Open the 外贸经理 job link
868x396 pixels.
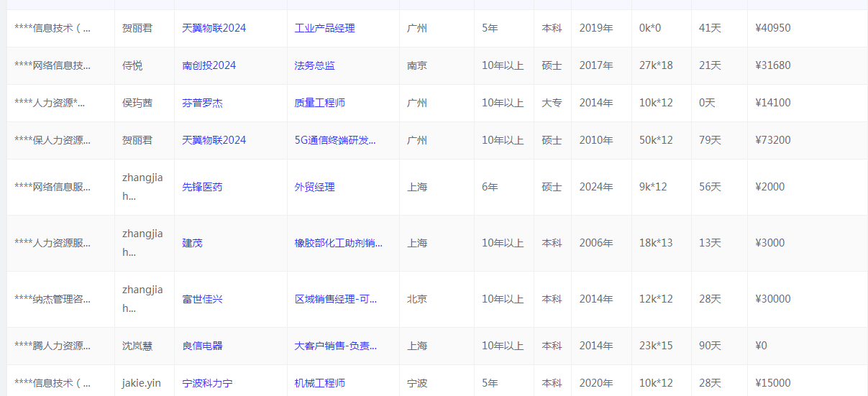click(314, 187)
